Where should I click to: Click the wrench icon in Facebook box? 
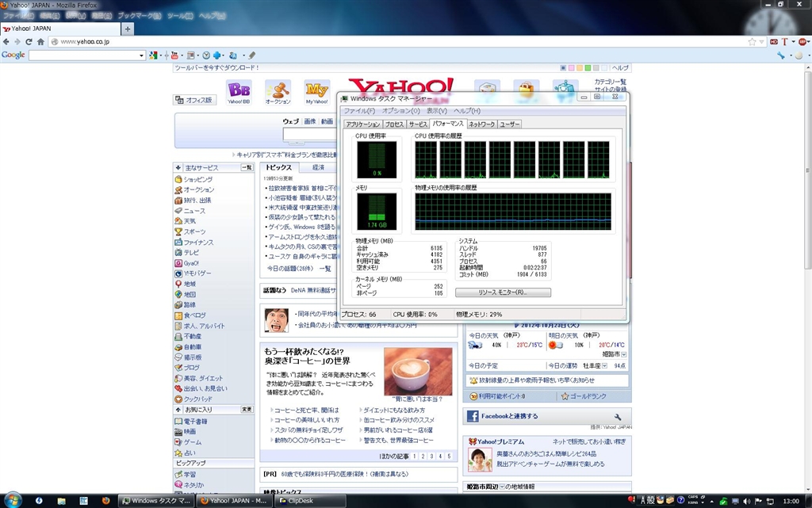click(618, 416)
